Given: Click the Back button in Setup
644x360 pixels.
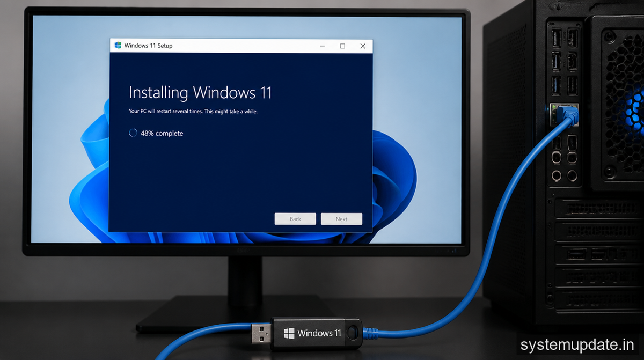Looking at the screenshot, I should point(295,219).
